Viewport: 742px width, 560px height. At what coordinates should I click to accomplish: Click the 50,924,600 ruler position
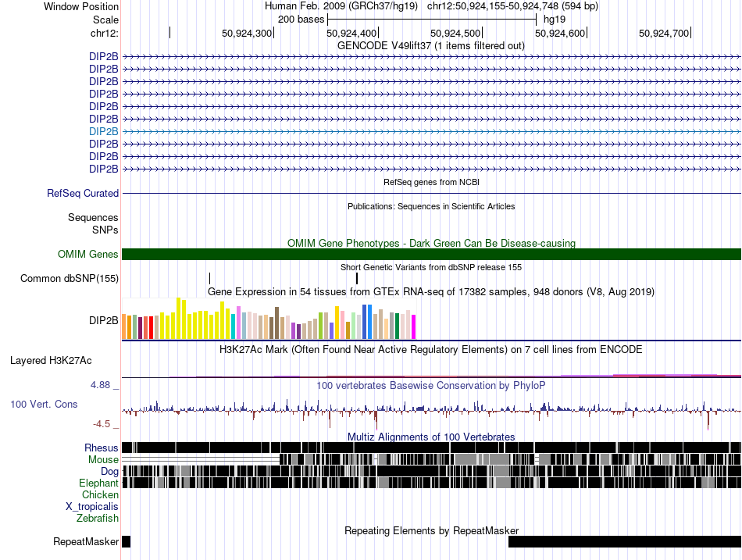560,33
